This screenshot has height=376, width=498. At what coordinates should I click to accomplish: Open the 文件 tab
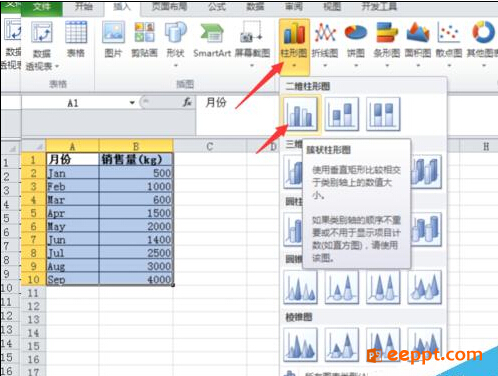pos(42,7)
